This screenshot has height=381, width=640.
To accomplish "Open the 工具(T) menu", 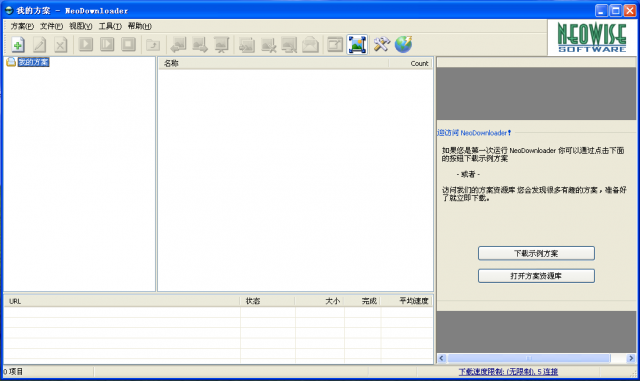I will pyautogui.click(x=110, y=26).
